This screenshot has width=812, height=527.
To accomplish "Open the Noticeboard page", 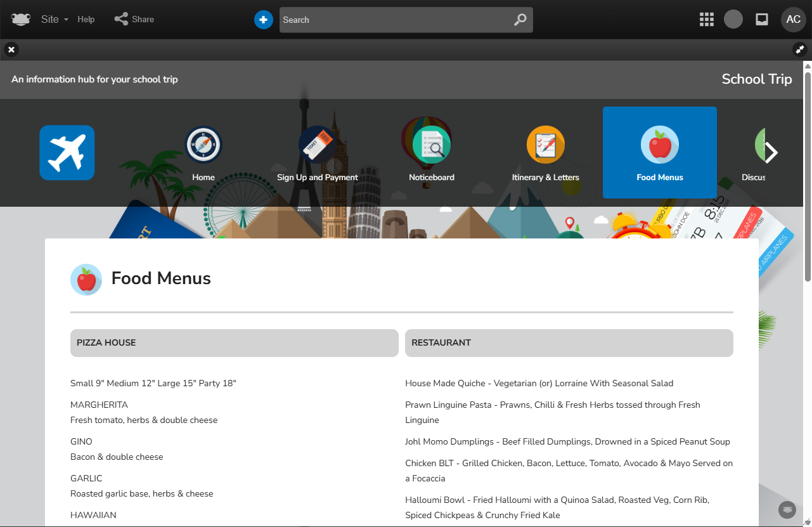I will [432, 153].
